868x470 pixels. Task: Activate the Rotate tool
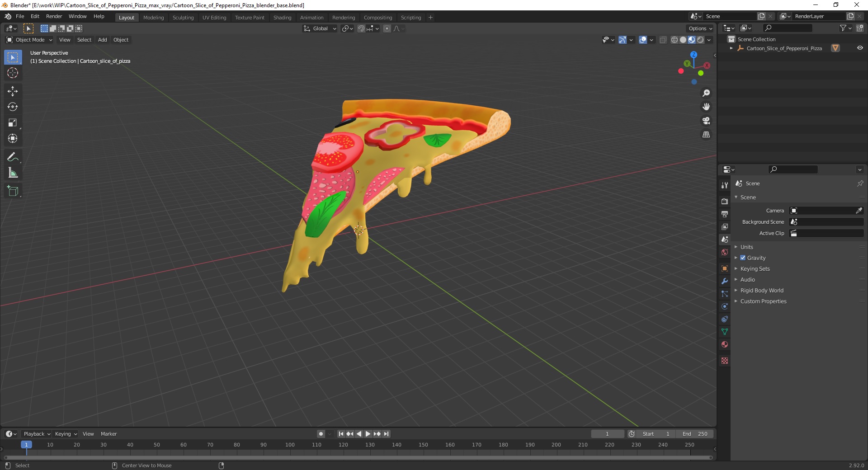click(x=13, y=107)
